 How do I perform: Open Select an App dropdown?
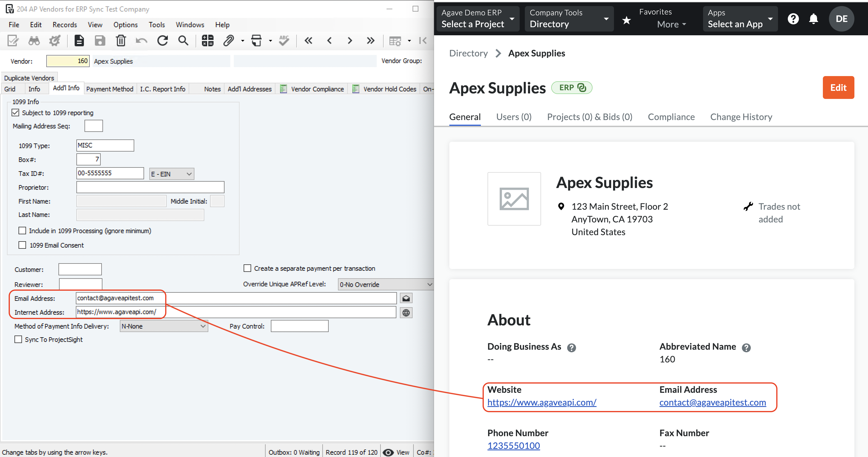click(x=740, y=19)
